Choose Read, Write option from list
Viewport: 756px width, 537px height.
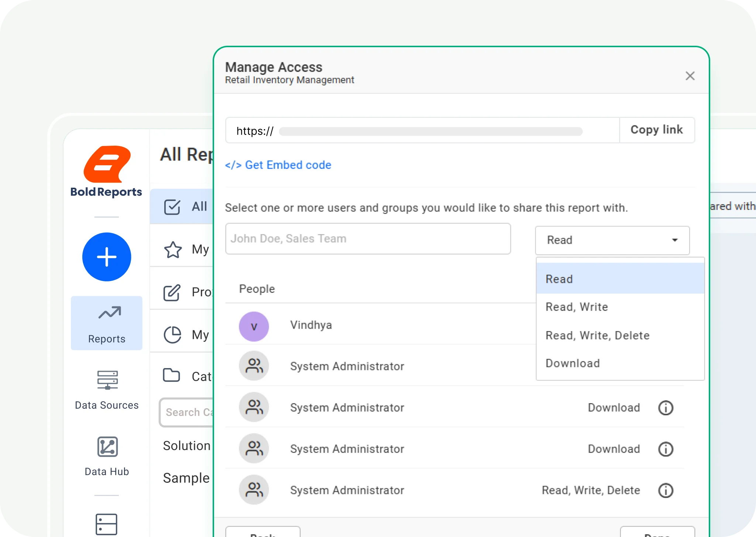[577, 307]
